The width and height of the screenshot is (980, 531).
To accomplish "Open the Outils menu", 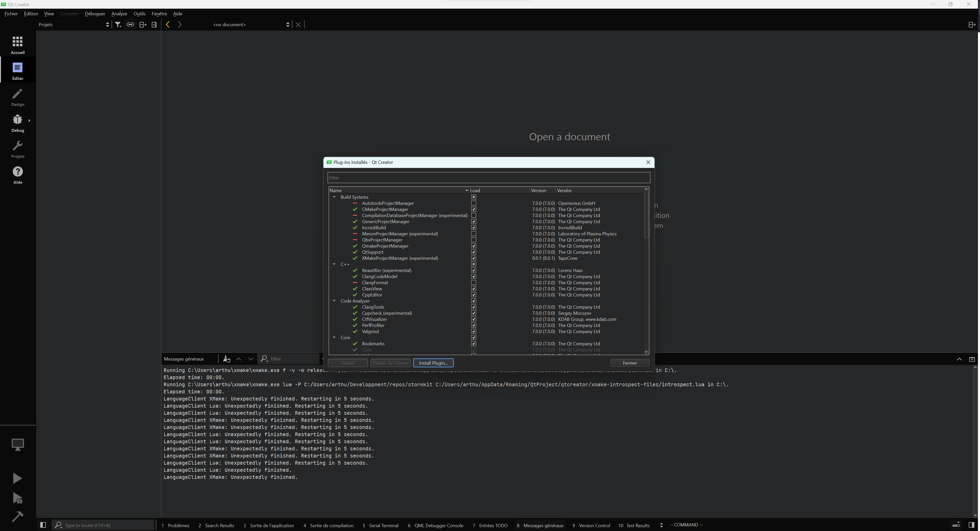I will click(139, 14).
